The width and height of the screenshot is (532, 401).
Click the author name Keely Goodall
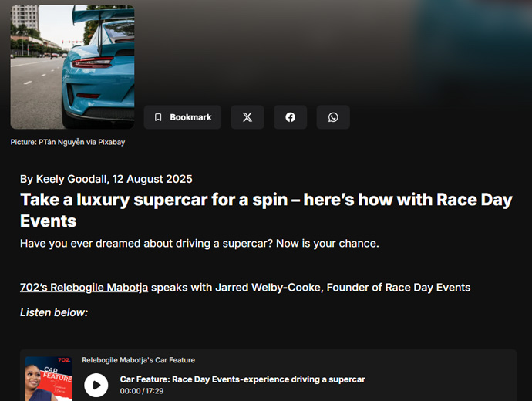pyautogui.click(x=72, y=179)
